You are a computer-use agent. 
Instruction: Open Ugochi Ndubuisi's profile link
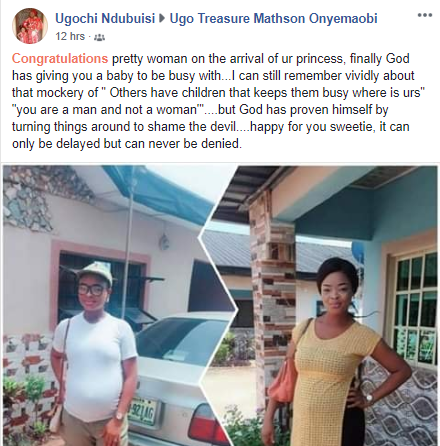click(x=105, y=18)
